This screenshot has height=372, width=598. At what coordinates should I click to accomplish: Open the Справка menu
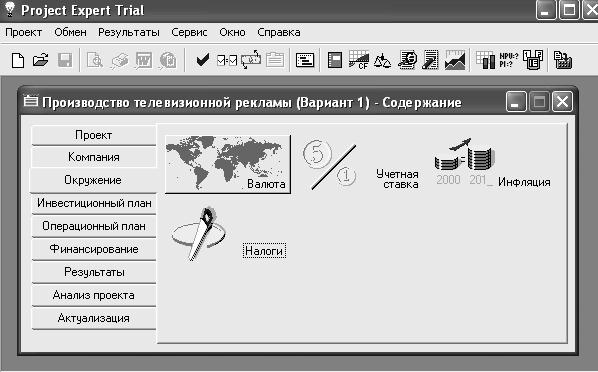pyautogui.click(x=279, y=33)
